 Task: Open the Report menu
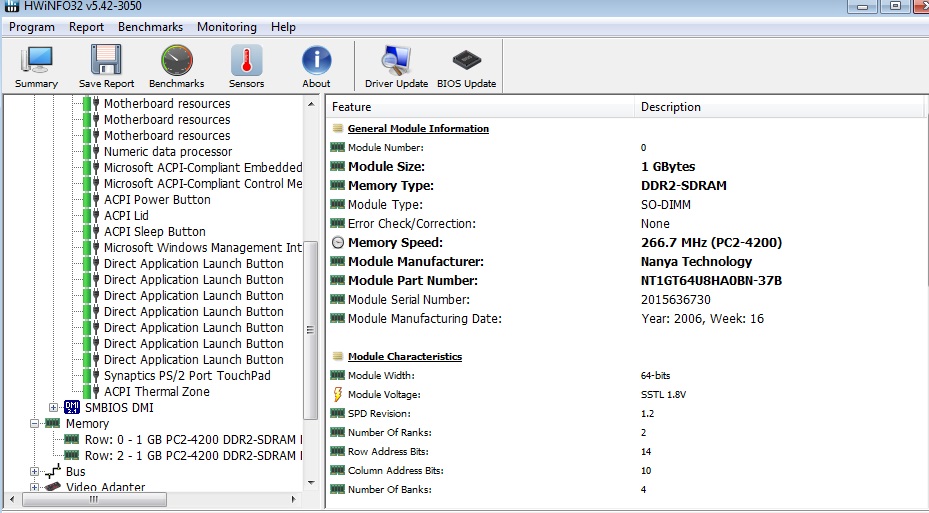(86, 27)
